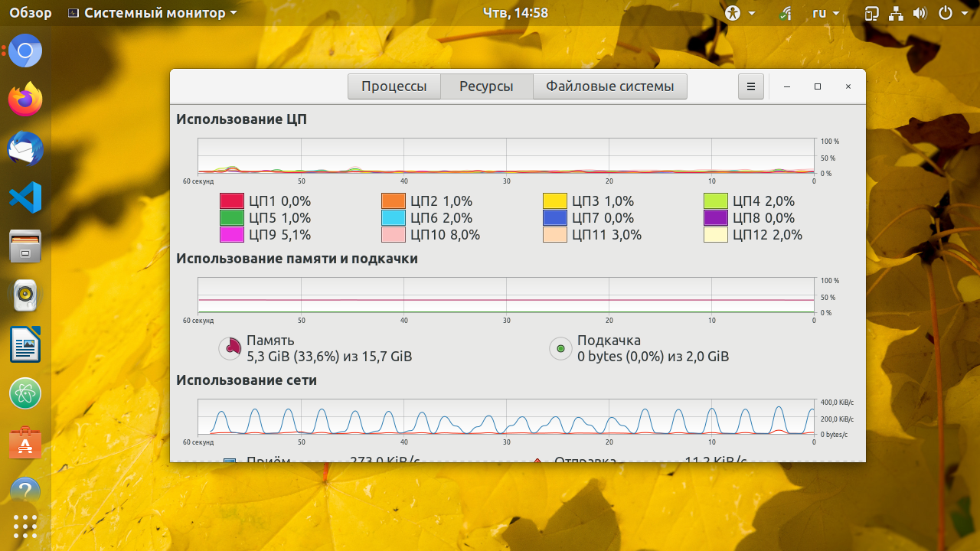Image resolution: width=980 pixels, height=551 pixels.
Task: Launch Visual Studio Code from dock
Action: tap(25, 197)
